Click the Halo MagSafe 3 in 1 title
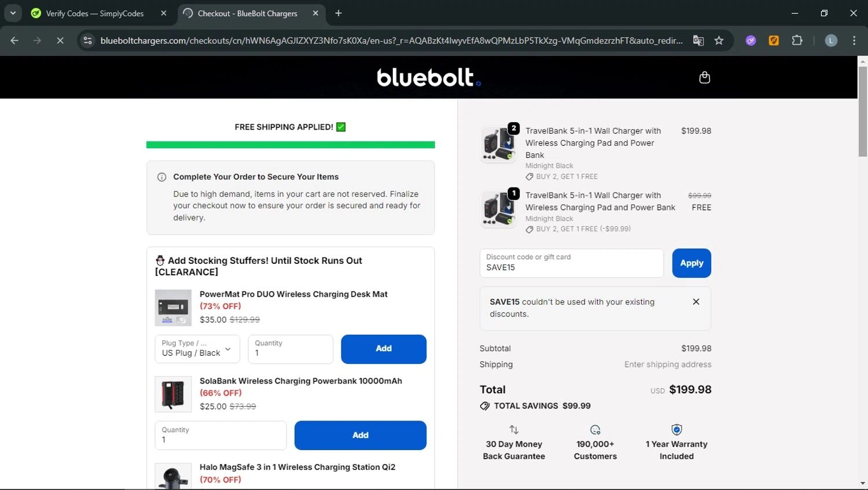The height and width of the screenshot is (490, 868). (x=297, y=467)
